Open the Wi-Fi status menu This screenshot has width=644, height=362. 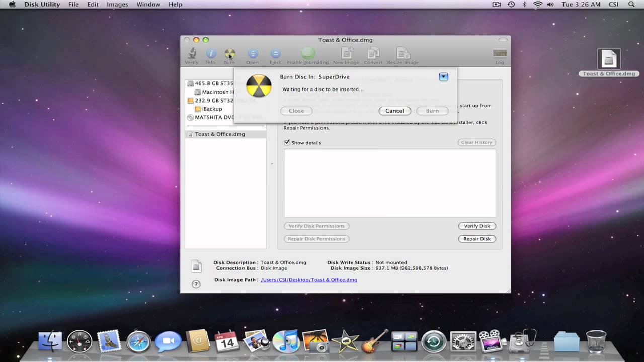click(x=538, y=4)
